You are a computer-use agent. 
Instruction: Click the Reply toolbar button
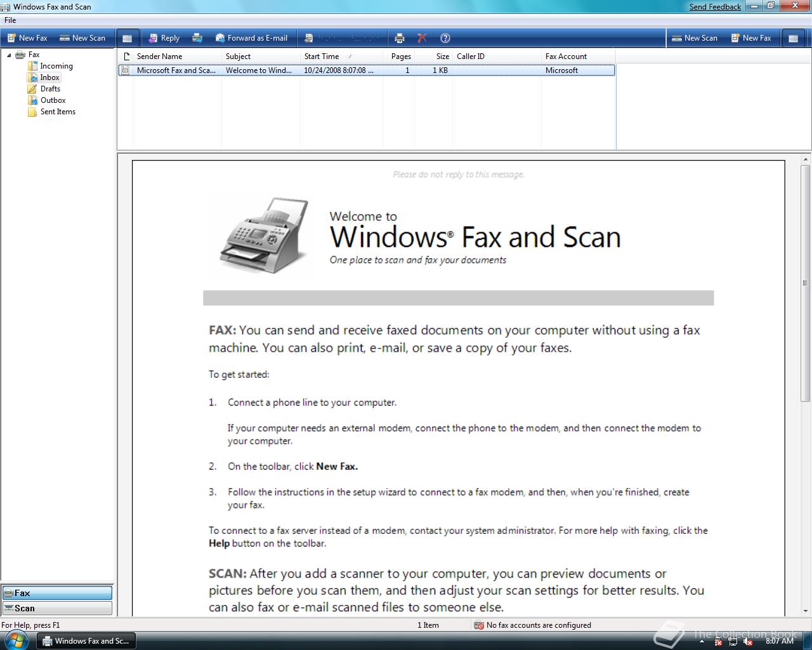(164, 38)
